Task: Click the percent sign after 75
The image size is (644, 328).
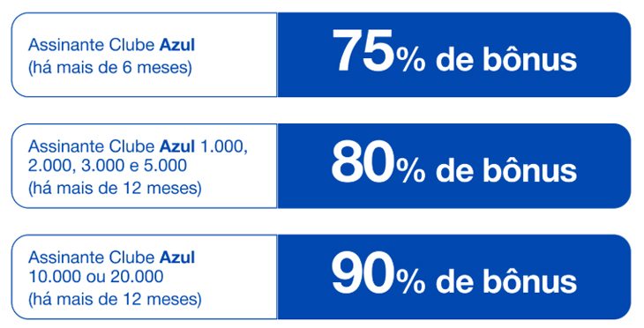Action: [411, 61]
